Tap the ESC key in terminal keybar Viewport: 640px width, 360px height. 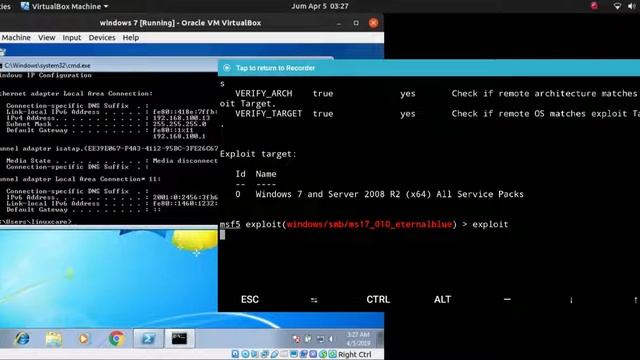click(250, 300)
